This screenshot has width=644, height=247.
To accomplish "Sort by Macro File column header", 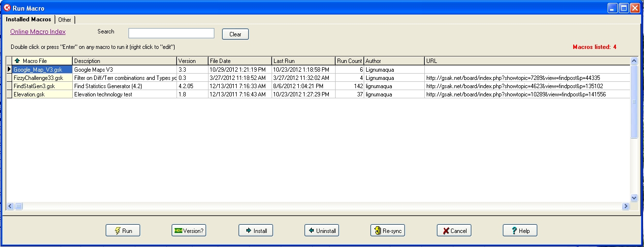I will pos(42,61).
